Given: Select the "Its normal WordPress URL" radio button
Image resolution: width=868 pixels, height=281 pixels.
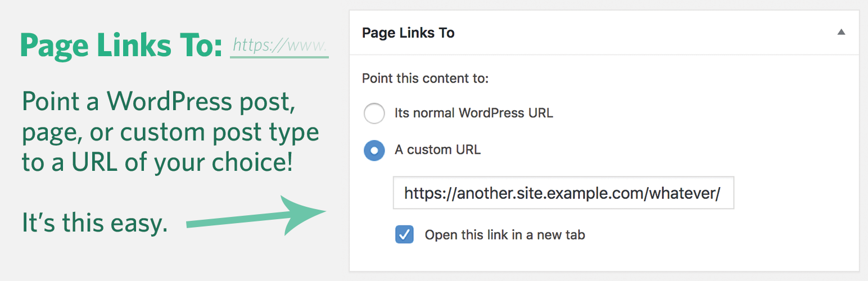Looking at the screenshot, I should pyautogui.click(x=374, y=113).
